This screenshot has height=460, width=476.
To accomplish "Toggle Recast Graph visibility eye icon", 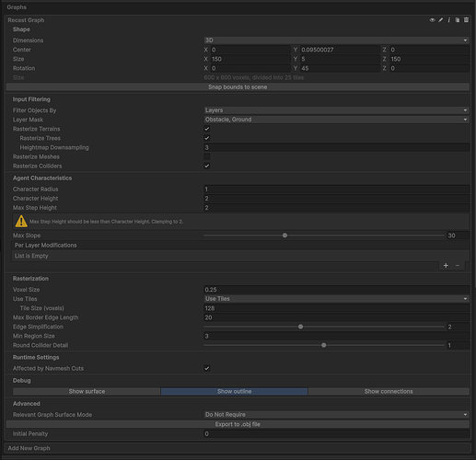I will click(432, 20).
